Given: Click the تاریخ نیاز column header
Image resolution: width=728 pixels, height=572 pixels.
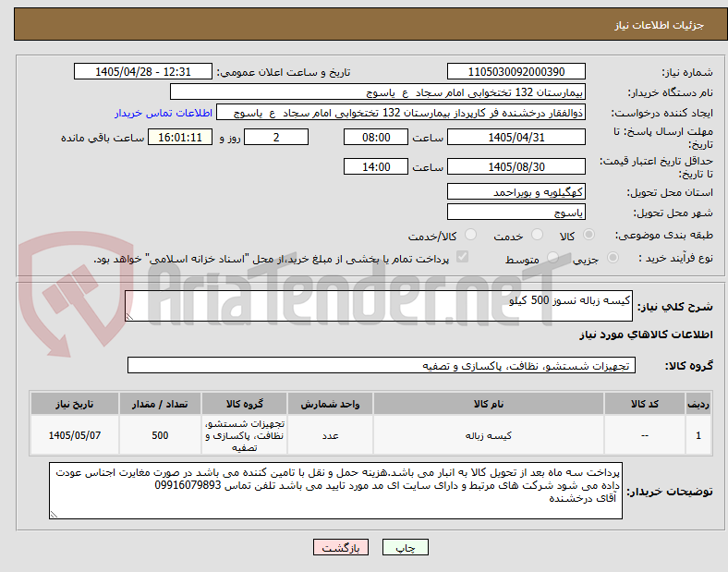Looking at the screenshot, I should 74,404.
